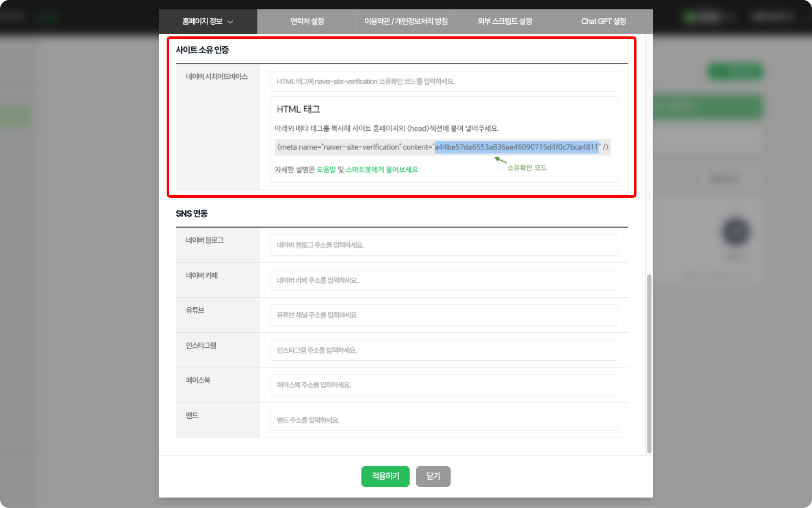Go to the Chat GPT 설정 tab
Image resolution: width=812 pixels, height=508 pixels.
[603, 21]
